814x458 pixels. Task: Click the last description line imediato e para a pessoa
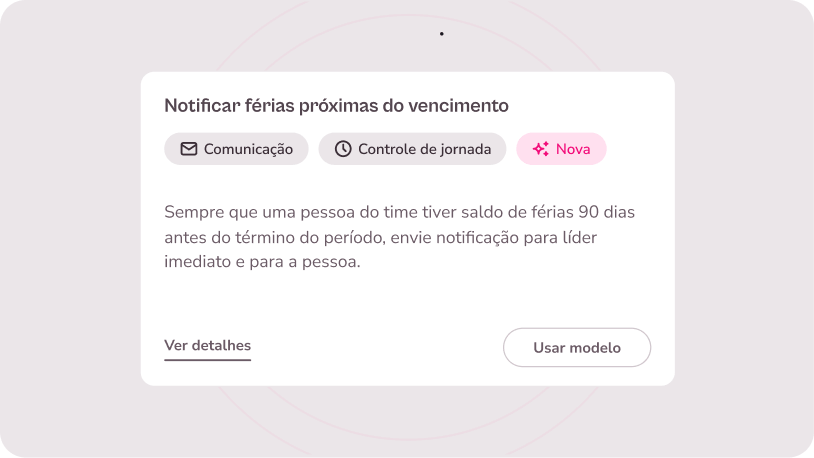click(262, 263)
